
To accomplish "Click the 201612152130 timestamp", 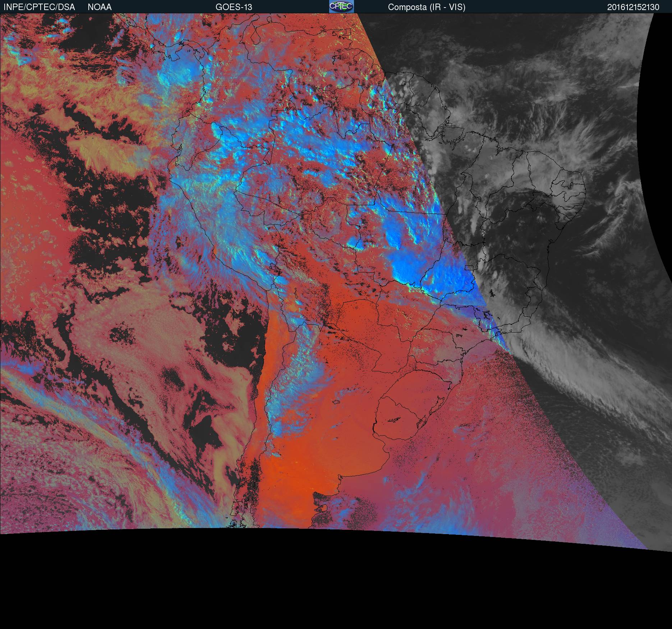I will click(633, 7).
